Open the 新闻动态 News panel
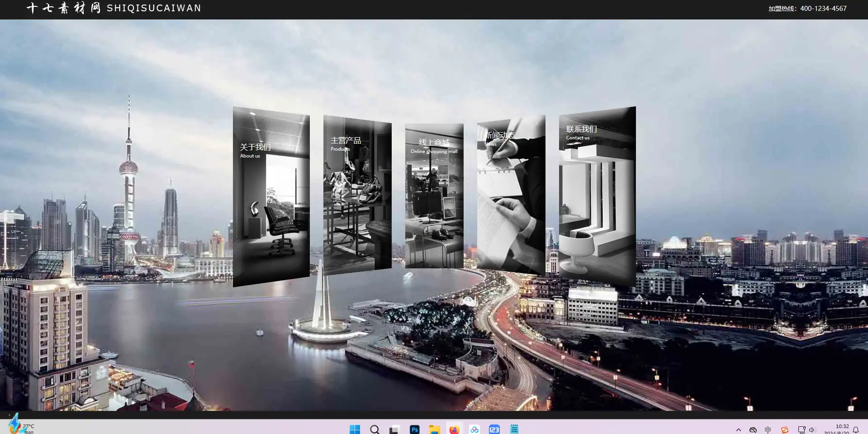Viewport: 868px width, 434px height. (x=511, y=195)
